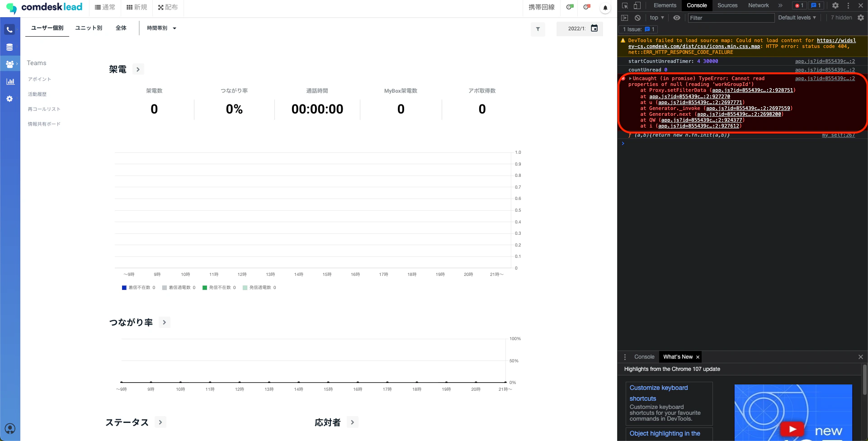Screen dimensions: 868x441
Task: Open the settings gear in the left sidebar
Action: click(x=9, y=99)
